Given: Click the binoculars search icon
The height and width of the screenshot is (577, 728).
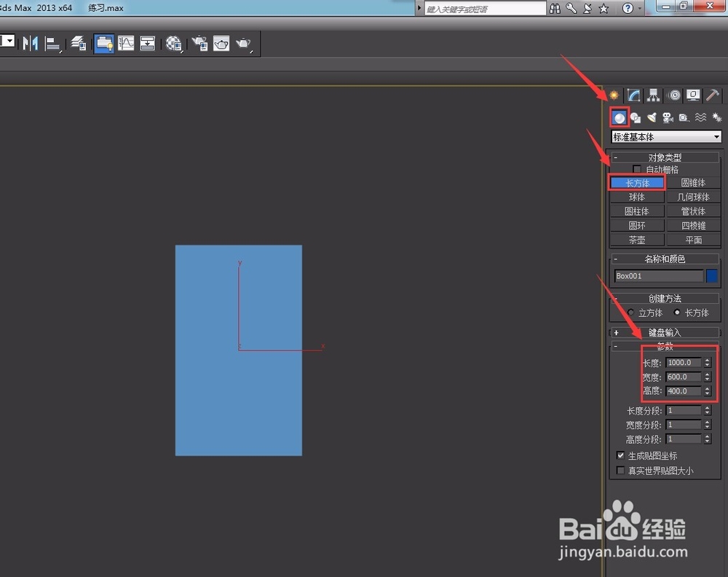Looking at the screenshot, I should click(x=555, y=8).
